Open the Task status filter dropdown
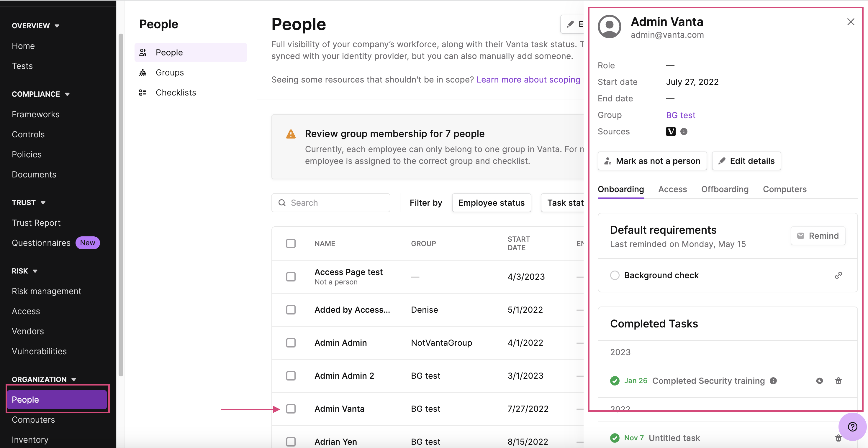The width and height of the screenshot is (868, 448). click(563, 202)
